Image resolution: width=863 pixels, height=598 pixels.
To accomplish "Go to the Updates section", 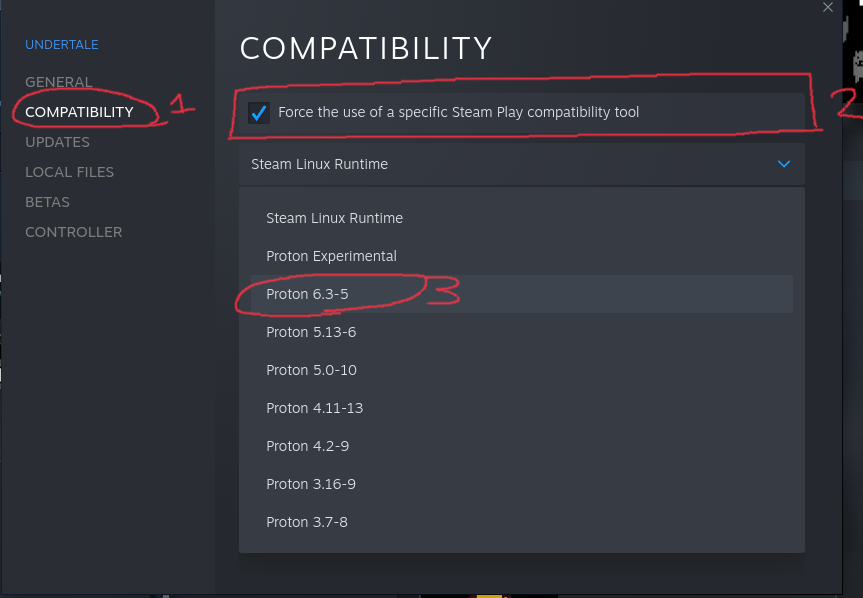I will [x=57, y=142].
